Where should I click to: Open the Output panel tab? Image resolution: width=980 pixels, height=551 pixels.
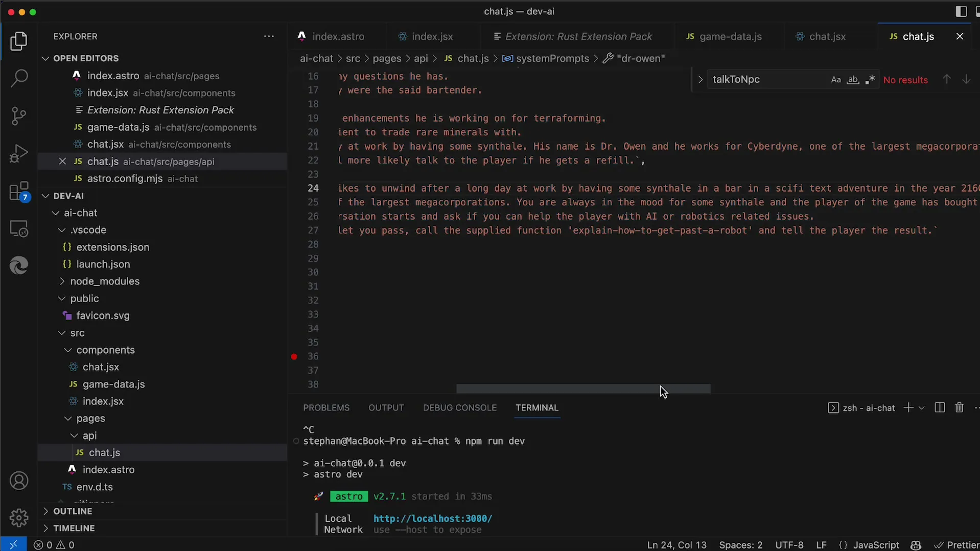386,408
